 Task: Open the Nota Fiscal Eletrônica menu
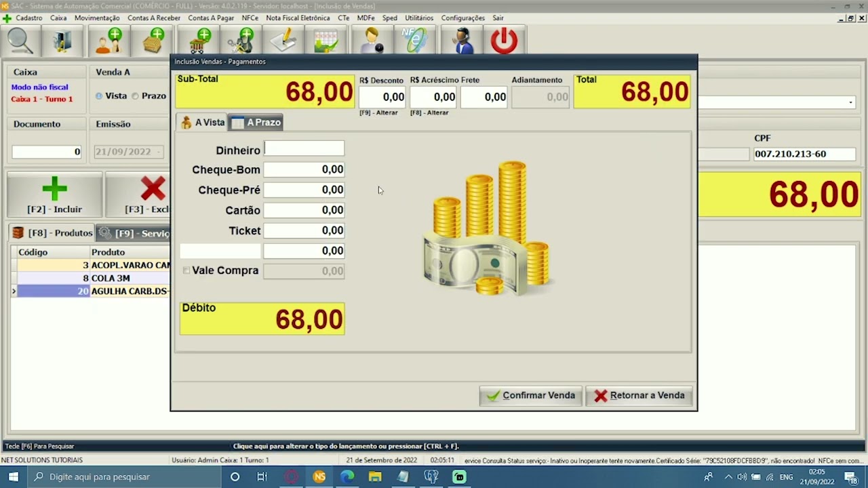298,18
